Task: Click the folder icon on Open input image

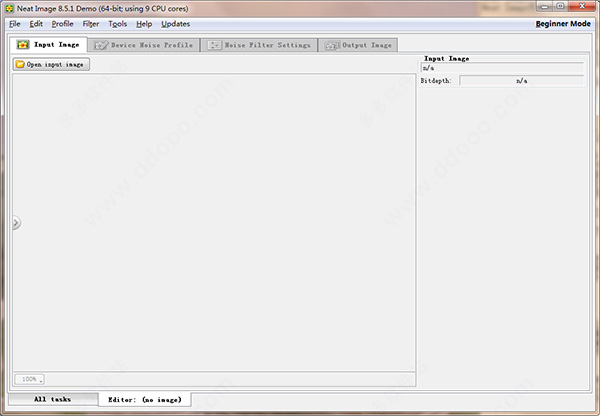Action: [x=20, y=64]
